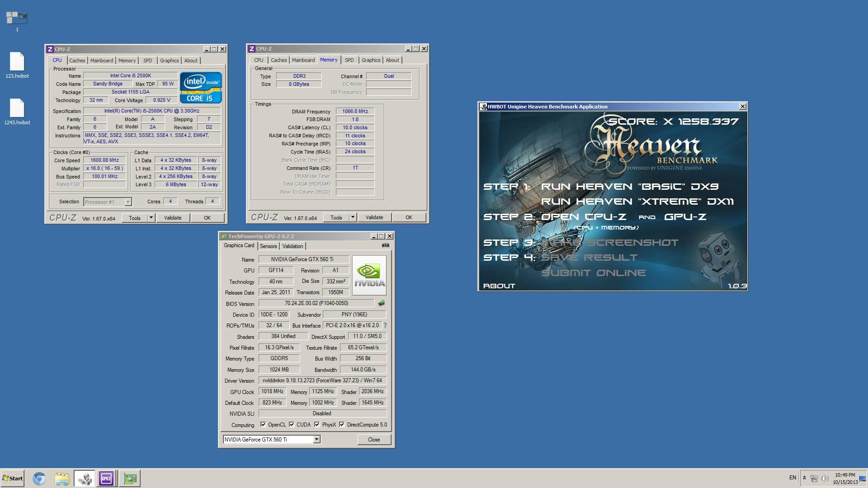
Task: Click the Specification field in CPU-Z
Action: [152, 111]
